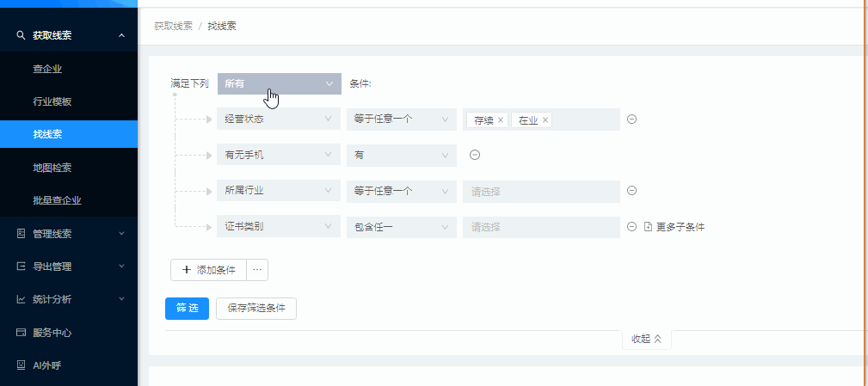Open 查企业 in the sidebar
The image size is (868, 386).
coord(47,69)
